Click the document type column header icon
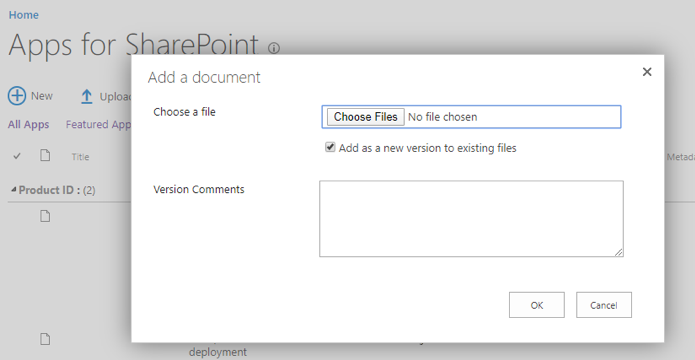The image size is (695, 360). click(45, 155)
